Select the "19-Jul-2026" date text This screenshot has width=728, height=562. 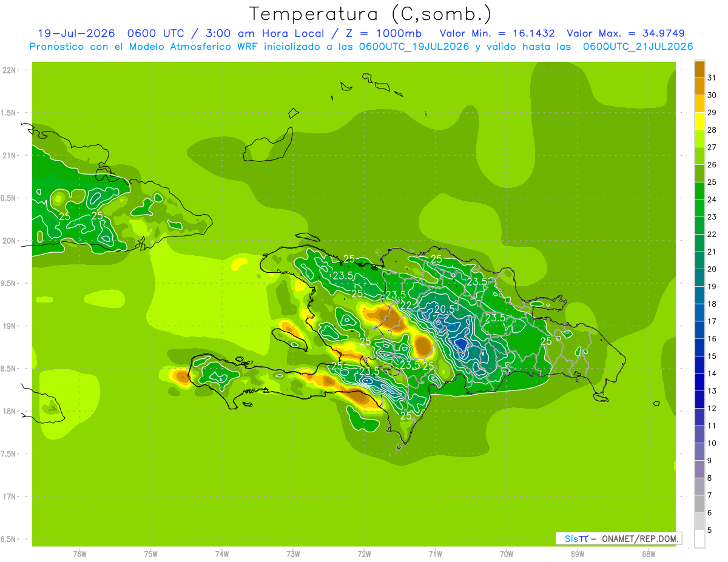(76, 33)
